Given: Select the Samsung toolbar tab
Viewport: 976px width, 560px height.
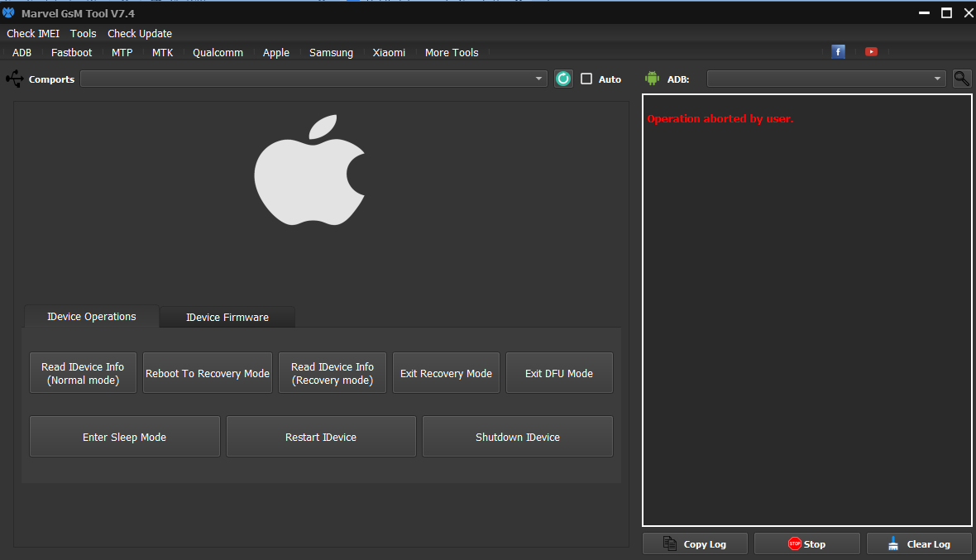Looking at the screenshot, I should (331, 53).
